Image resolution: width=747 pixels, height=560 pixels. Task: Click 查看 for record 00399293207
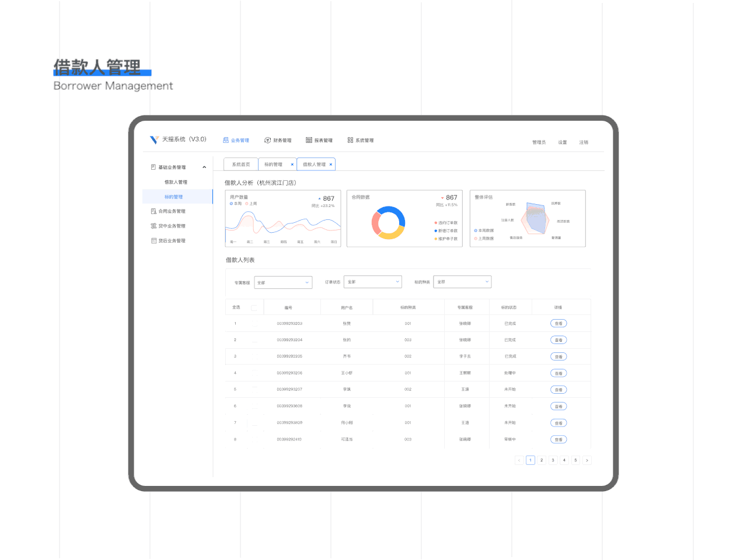click(558, 390)
